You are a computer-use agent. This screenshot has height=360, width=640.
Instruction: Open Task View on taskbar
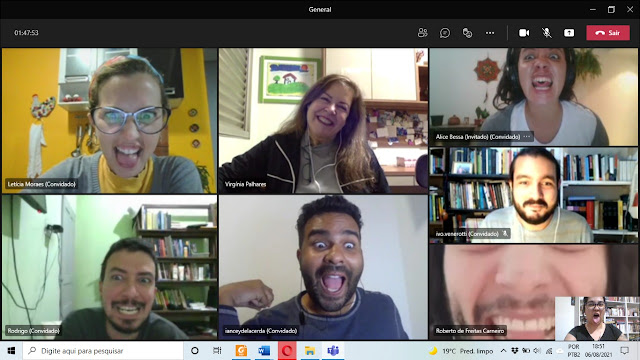coord(217,351)
